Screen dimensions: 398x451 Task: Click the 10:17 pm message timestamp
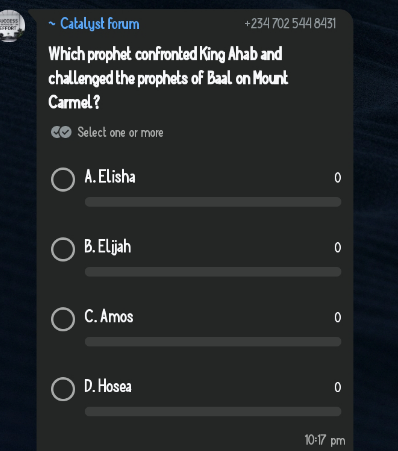[x=325, y=440]
